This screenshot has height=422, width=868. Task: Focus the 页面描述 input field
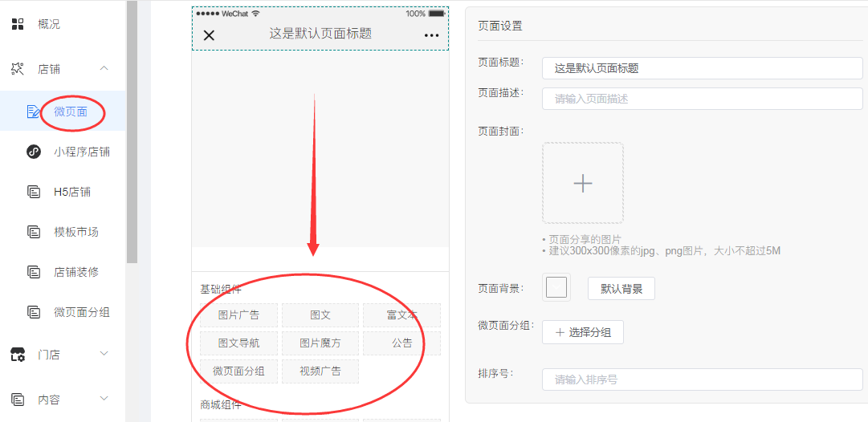(x=702, y=99)
